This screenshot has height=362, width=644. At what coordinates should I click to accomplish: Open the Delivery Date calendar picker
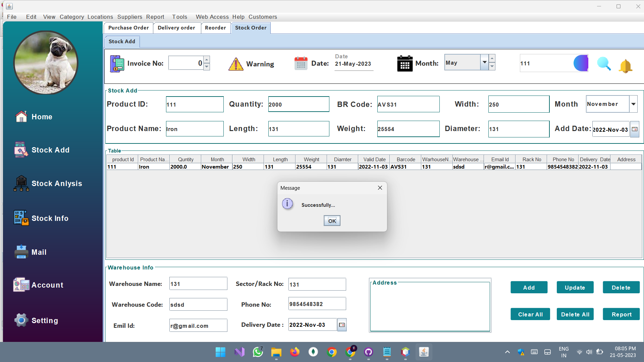pos(342,324)
